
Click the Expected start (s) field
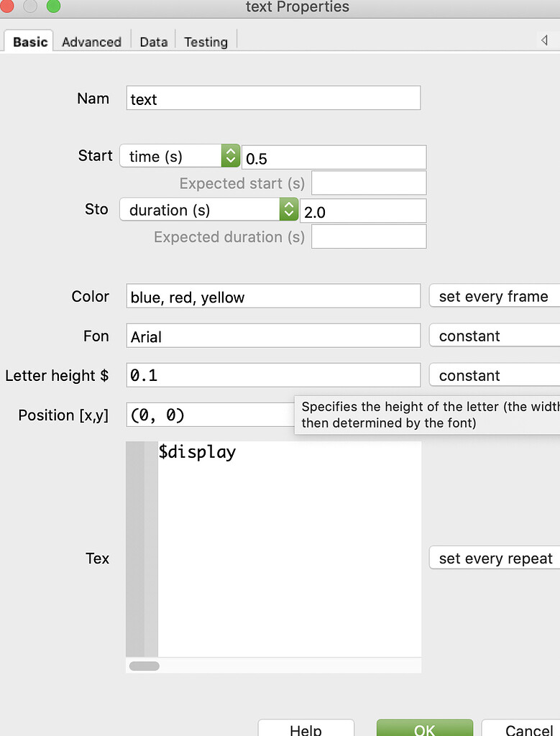coord(368,183)
